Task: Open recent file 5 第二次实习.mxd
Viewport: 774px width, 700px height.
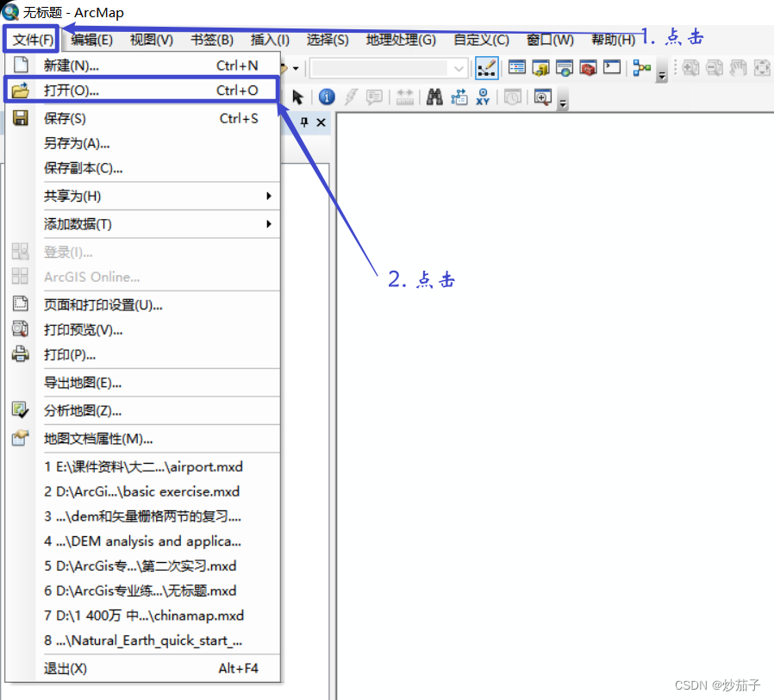Action: pyautogui.click(x=142, y=566)
